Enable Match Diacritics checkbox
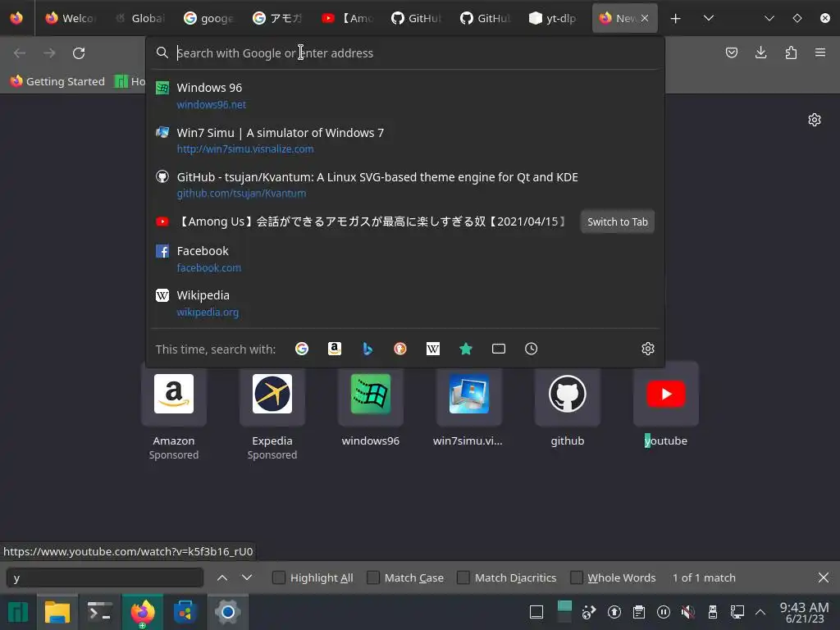 point(463,577)
